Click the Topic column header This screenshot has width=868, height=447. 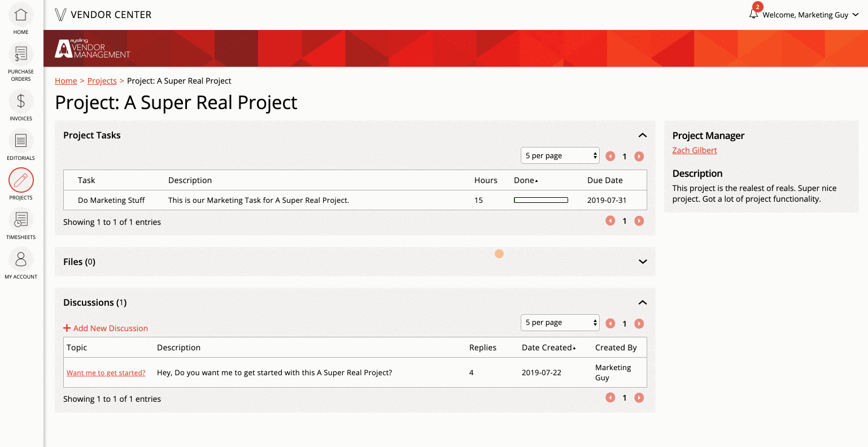77,348
